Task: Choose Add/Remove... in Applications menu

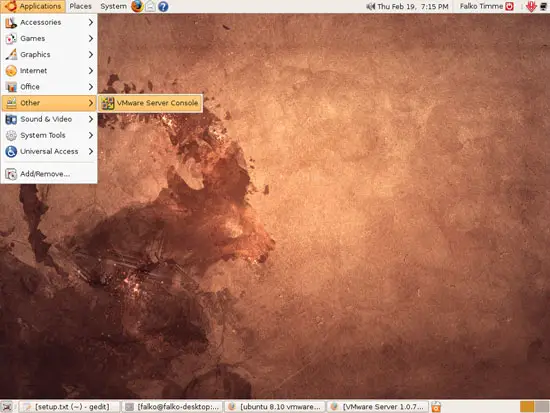Action: tap(49, 174)
